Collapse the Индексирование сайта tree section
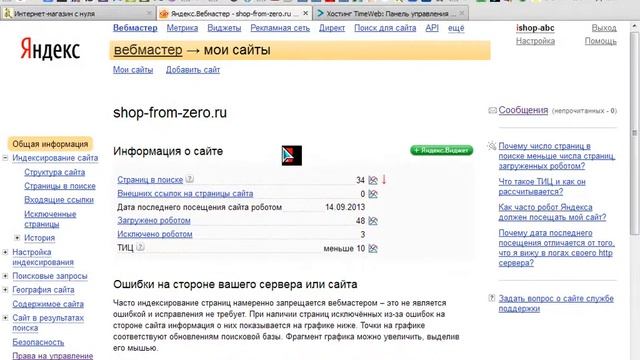 pyautogui.click(x=5, y=158)
